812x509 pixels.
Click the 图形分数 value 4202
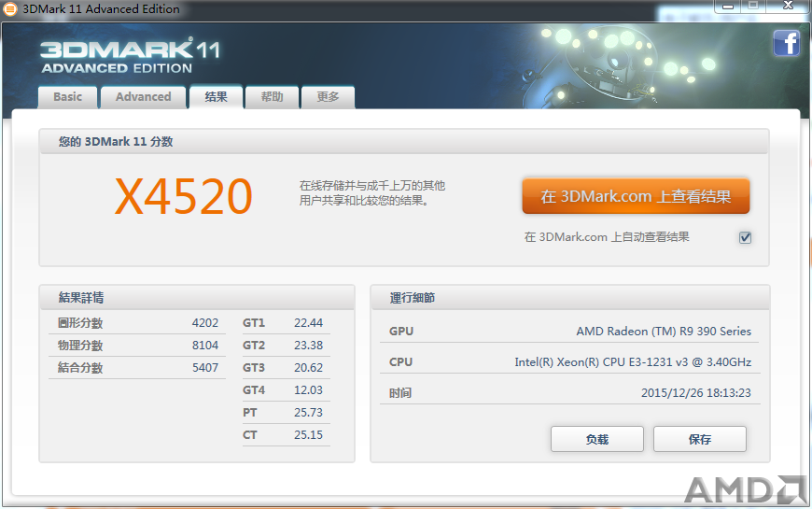(205, 323)
